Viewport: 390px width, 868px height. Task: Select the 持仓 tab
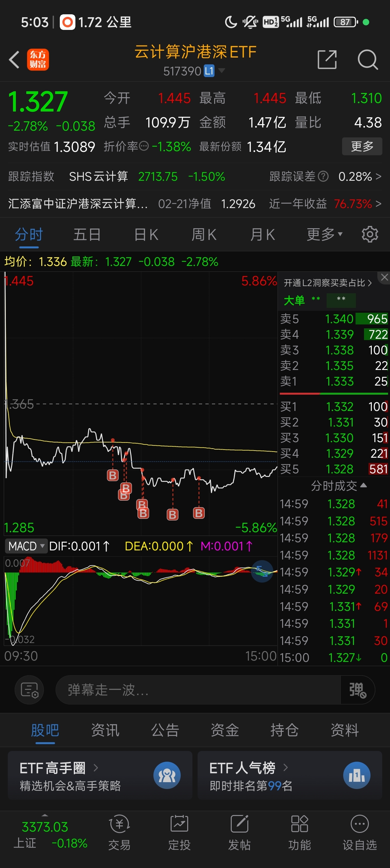285,730
